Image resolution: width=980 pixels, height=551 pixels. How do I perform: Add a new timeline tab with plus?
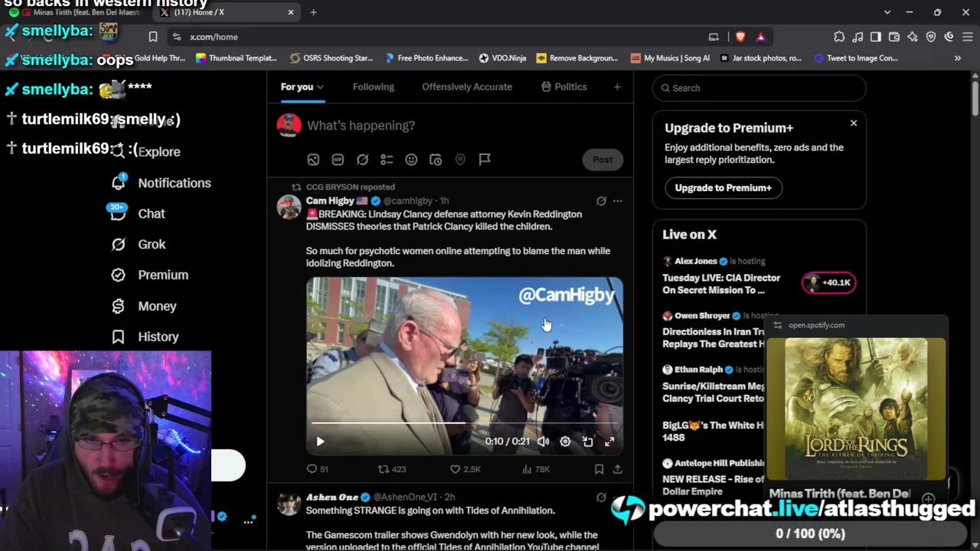pos(617,86)
